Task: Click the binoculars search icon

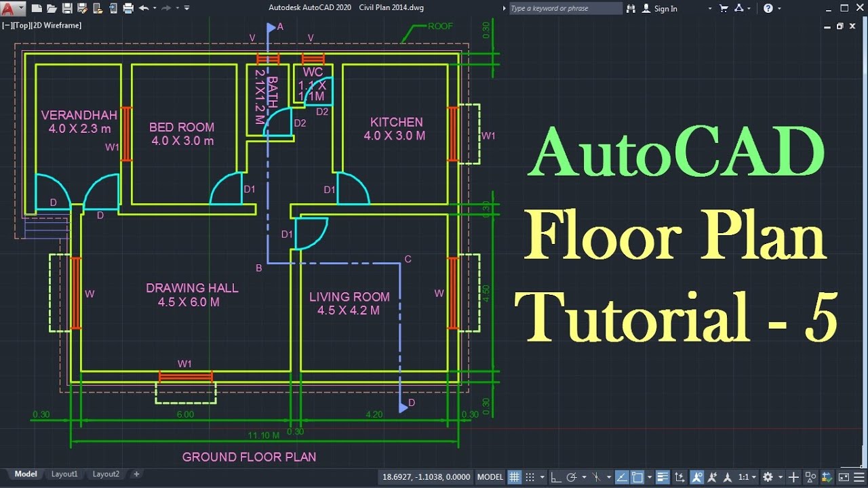Action: pos(631,8)
